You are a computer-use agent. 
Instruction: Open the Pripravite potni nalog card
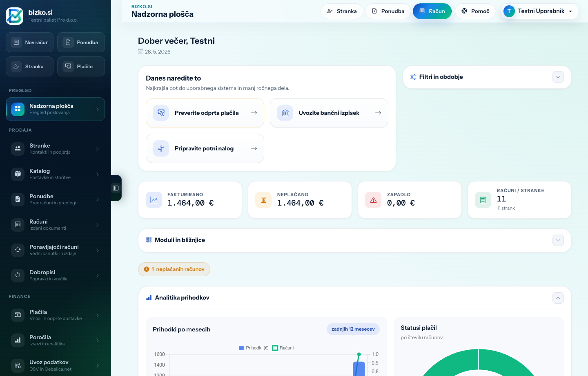coord(205,148)
